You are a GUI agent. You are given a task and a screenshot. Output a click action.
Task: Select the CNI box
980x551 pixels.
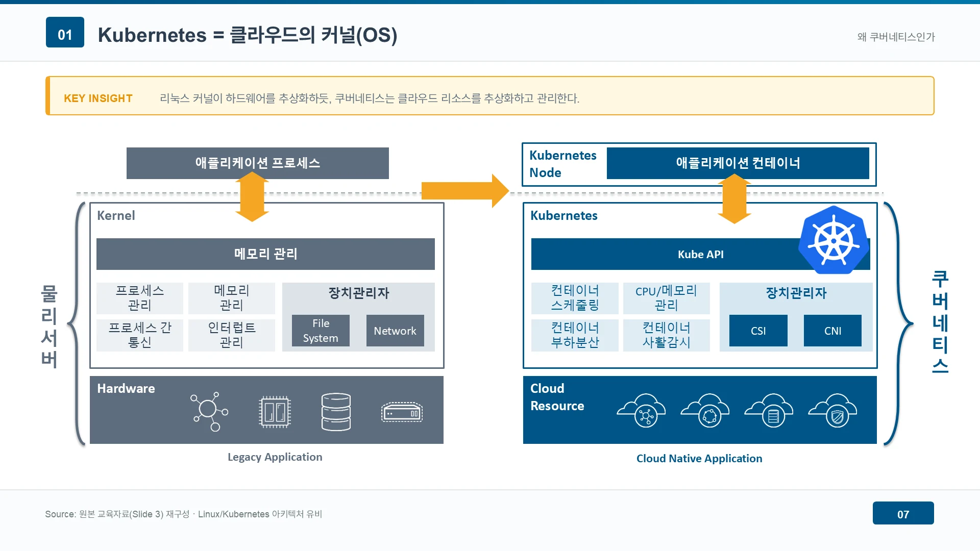pyautogui.click(x=832, y=331)
